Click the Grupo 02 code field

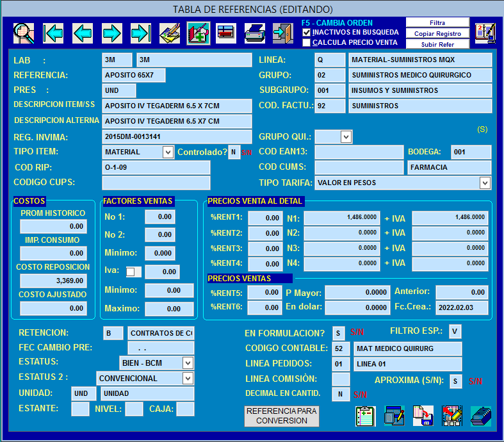pyautogui.click(x=330, y=75)
